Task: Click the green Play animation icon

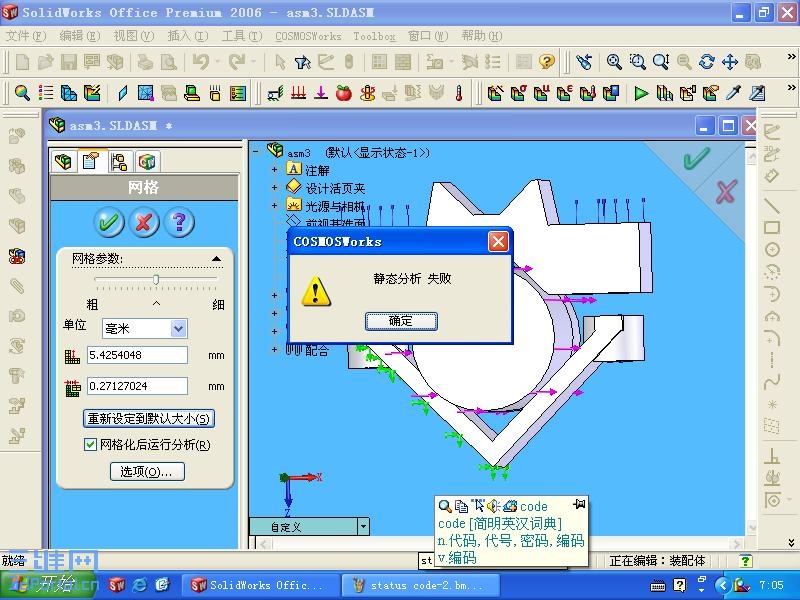Action: [641, 93]
